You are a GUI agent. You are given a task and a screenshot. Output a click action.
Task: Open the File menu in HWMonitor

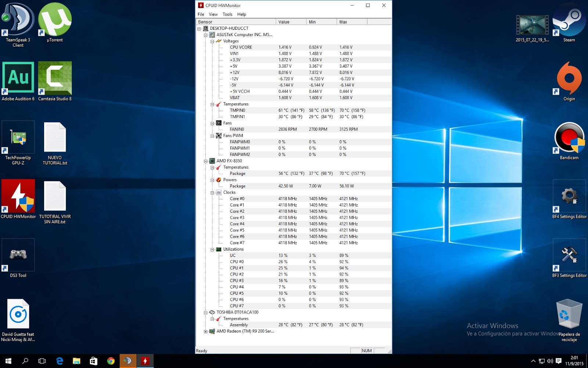pyautogui.click(x=201, y=14)
